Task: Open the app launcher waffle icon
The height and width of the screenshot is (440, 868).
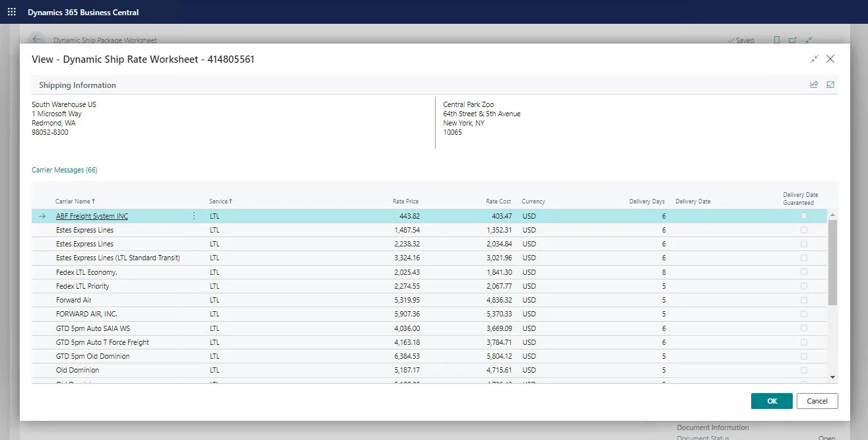Action: (11, 12)
